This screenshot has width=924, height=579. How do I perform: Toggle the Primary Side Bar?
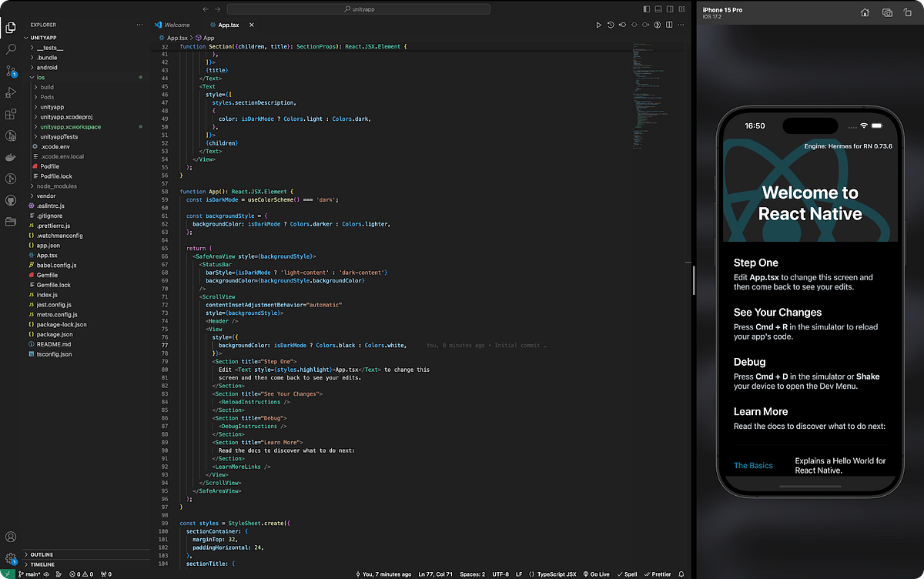645,8
